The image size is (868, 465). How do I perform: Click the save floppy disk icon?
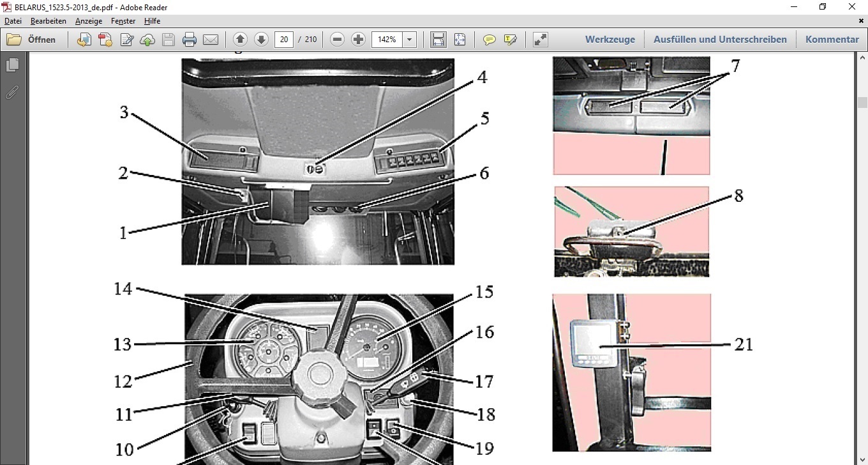[x=168, y=40]
